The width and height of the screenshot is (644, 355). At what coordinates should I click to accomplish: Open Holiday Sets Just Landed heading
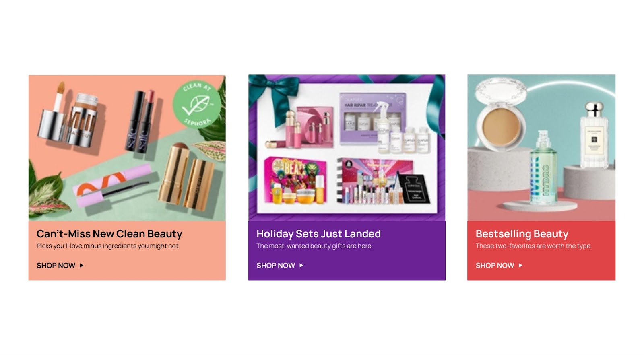pyautogui.click(x=318, y=234)
